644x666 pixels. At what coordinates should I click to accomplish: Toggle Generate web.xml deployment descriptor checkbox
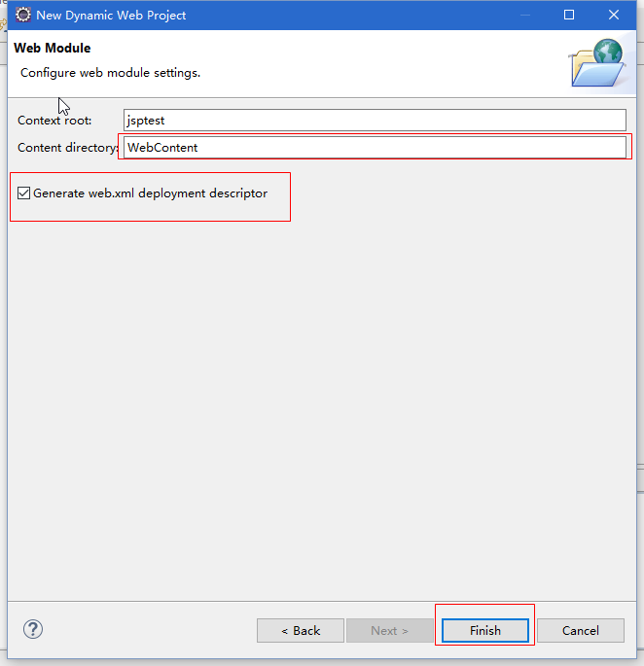[x=23, y=193]
